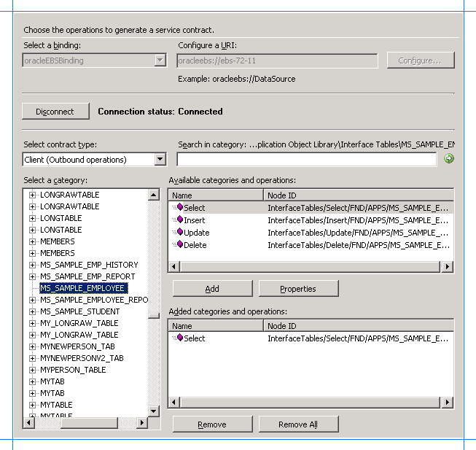Select MYPERSON_TABLE tree item

[x=73, y=370]
